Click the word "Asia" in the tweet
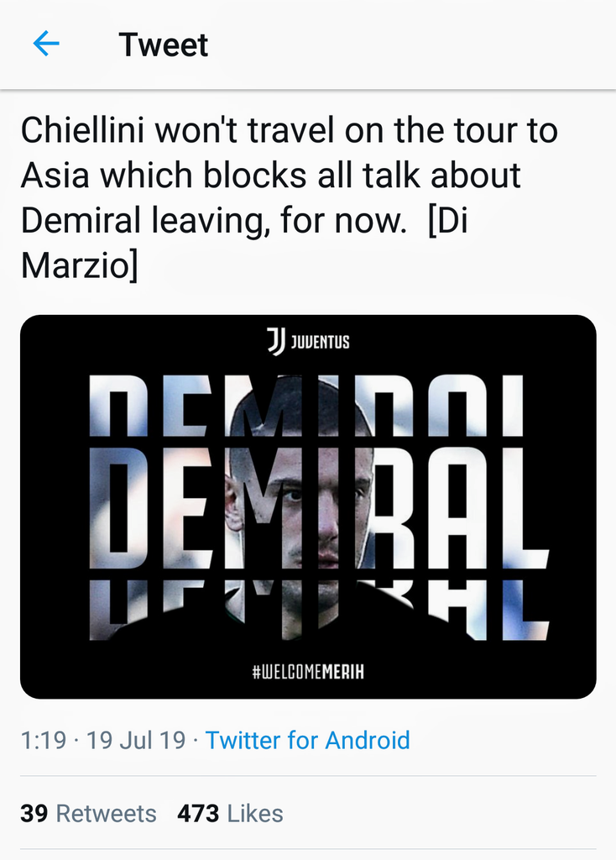Screen dimensions: 616x860 click(53, 176)
